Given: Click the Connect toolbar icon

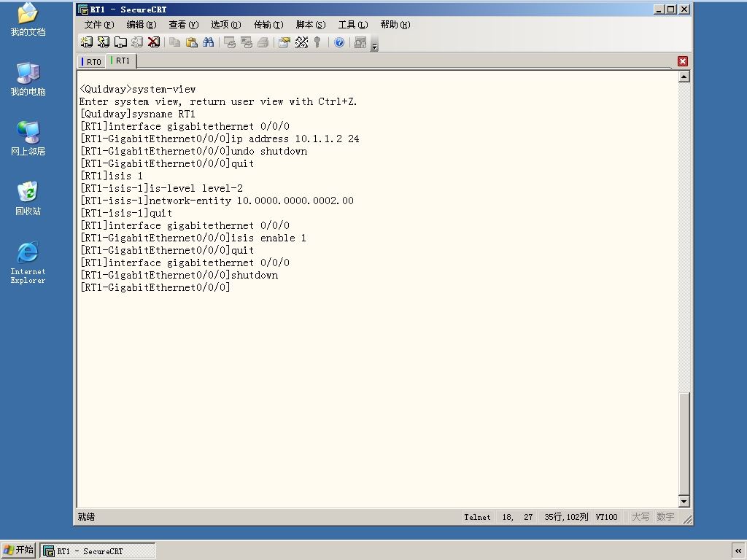Looking at the screenshot, I should (x=86, y=42).
